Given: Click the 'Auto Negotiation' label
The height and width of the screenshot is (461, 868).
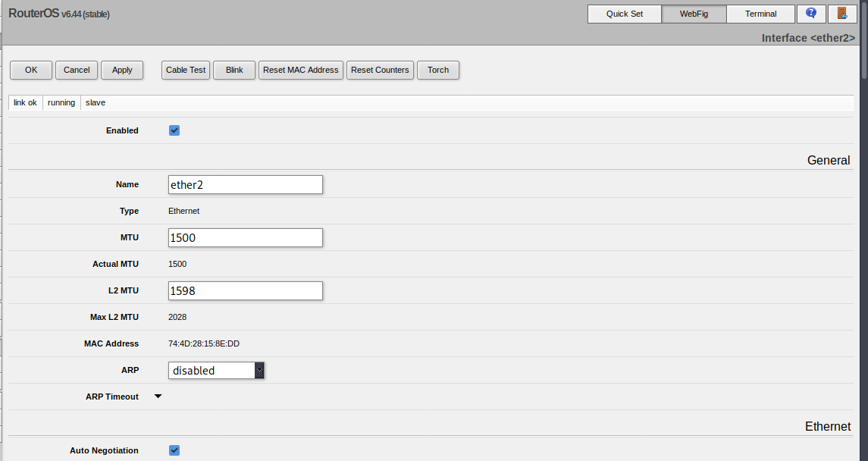Looking at the screenshot, I should tap(104, 450).
